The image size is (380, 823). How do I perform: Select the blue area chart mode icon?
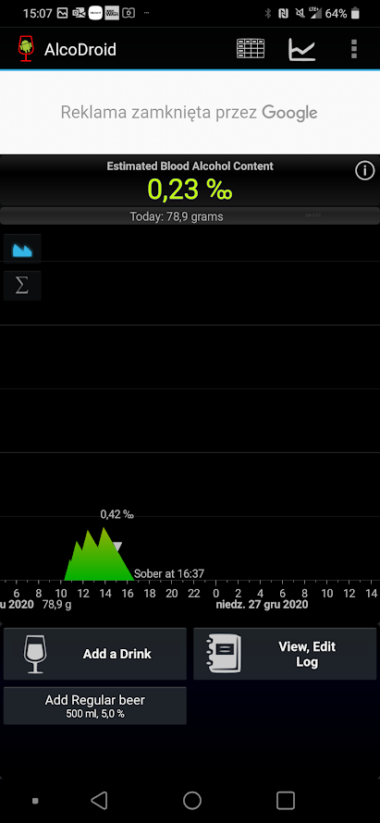click(22, 250)
